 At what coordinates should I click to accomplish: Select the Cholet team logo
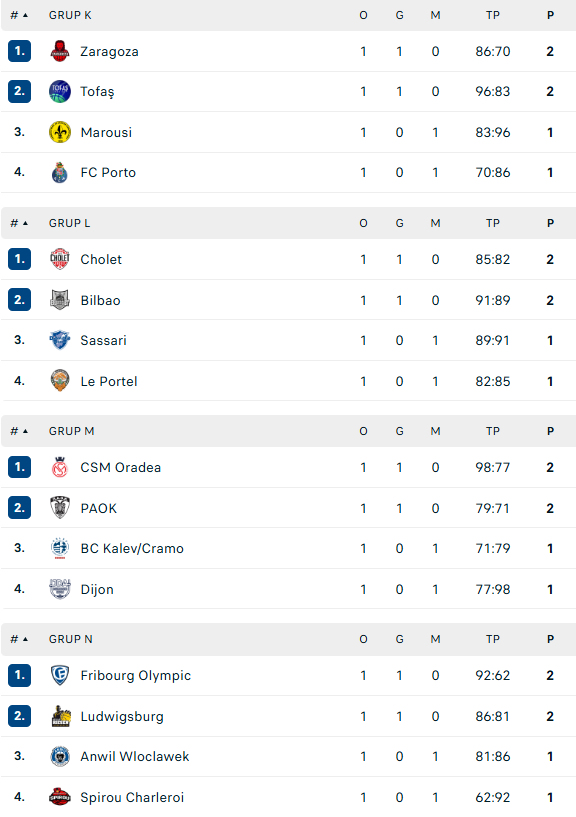point(60,259)
